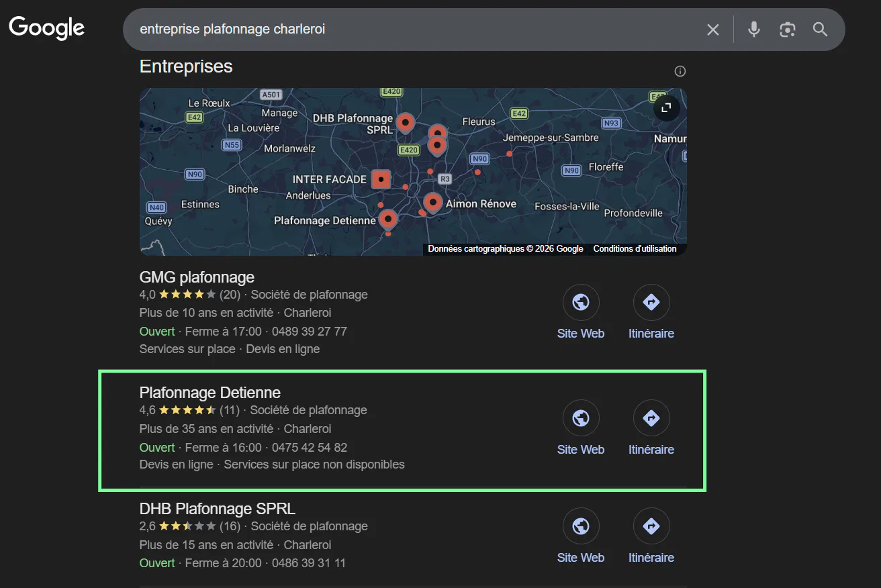
Task: Click 'Itinéraire' label for DHB Plafonnage SPRL
Action: click(x=651, y=558)
